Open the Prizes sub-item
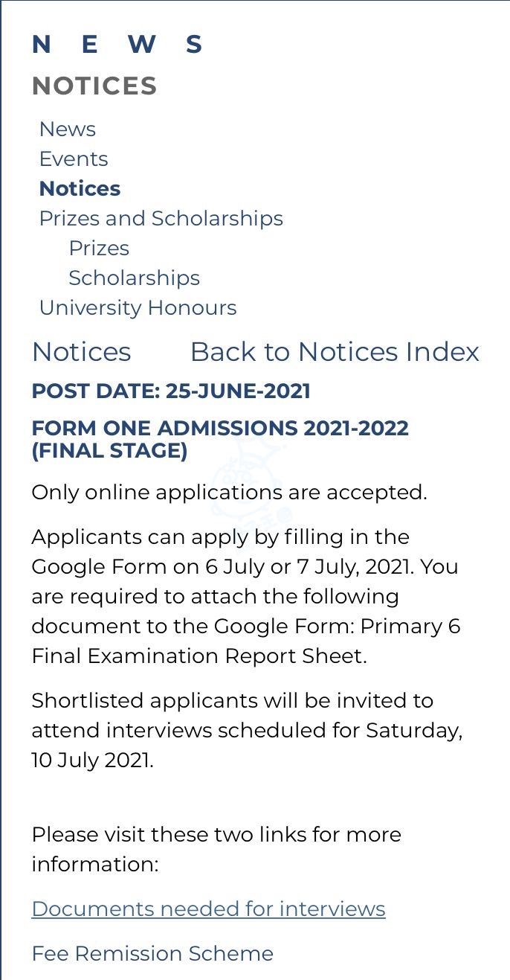Image resolution: width=510 pixels, height=980 pixels. pos(99,249)
